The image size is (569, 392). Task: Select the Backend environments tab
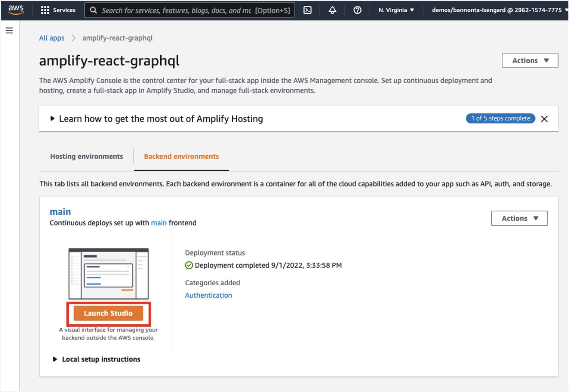point(181,157)
